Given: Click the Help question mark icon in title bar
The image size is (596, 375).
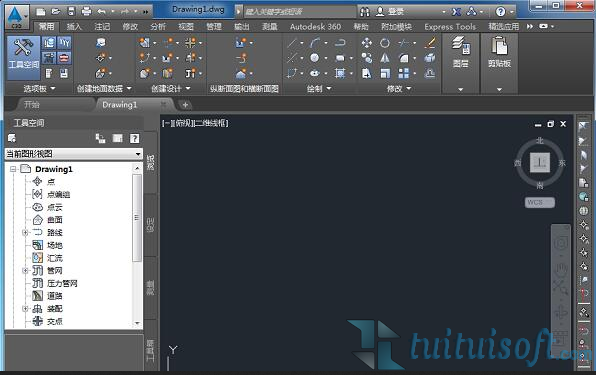Looking at the screenshot, I should [x=501, y=12].
